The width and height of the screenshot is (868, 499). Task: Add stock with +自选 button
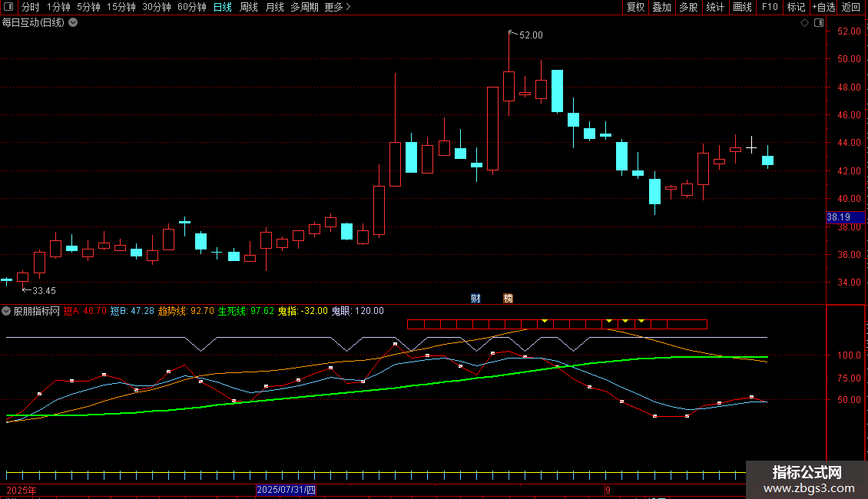[x=823, y=7]
